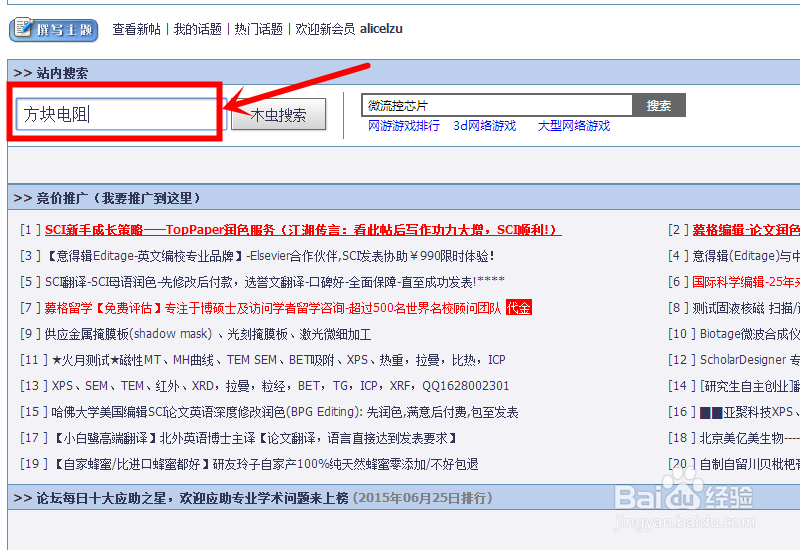Open the 查看新帖 link
800x550 pixels.
tap(136, 29)
